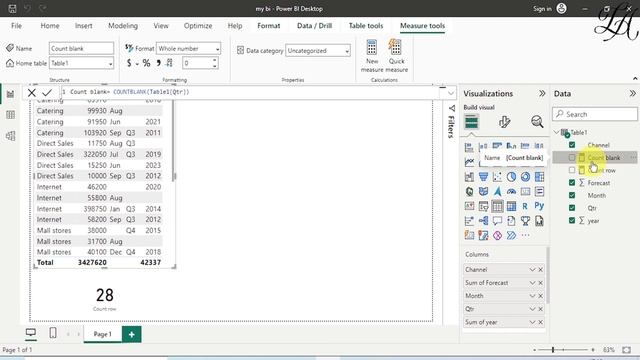This screenshot has width=640, height=360.
Task: Remove Month from Columns well
Action: click(x=541, y=296)
